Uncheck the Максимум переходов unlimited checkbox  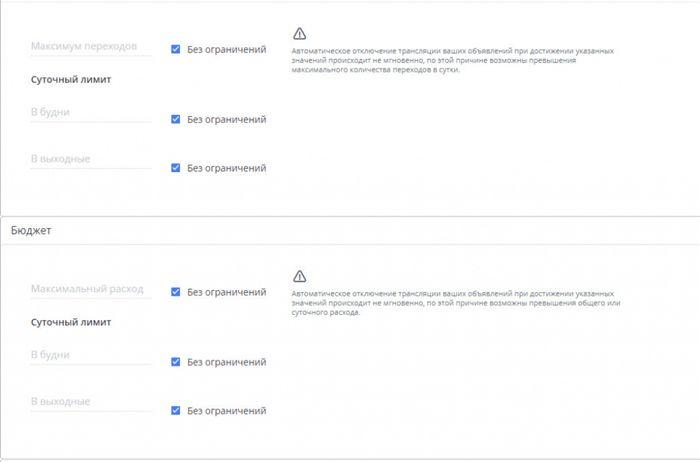pyautogui.click(x=175, y=49)
